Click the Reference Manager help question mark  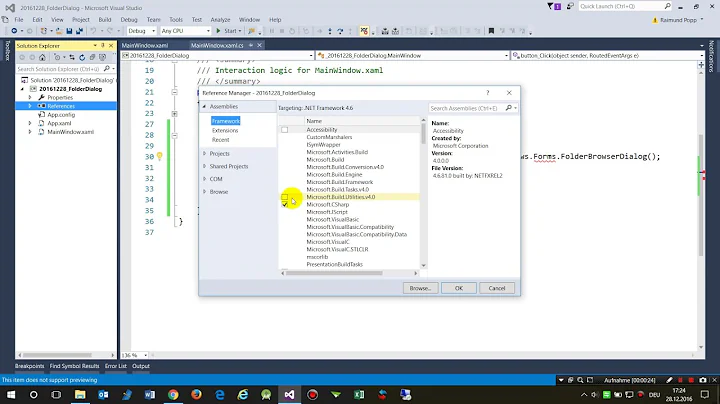pyautogui.click(x=488, y=93)
